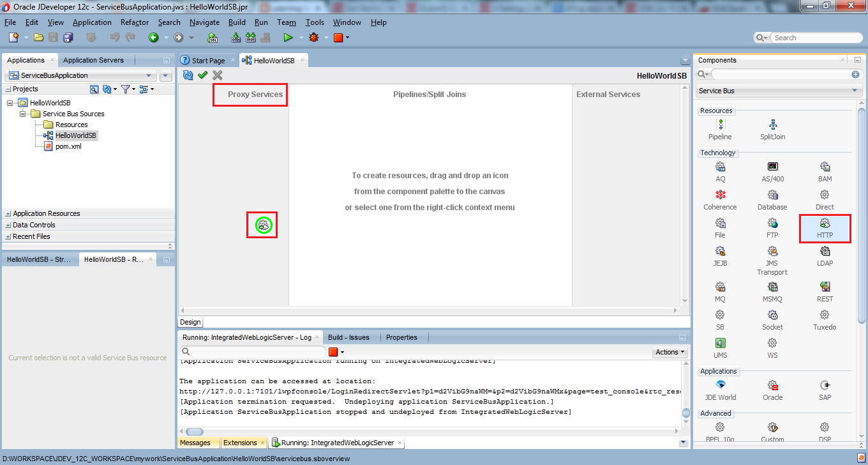Pick the Socket adapter component
This screenshot has width=868, height=465.
[772, 319]
